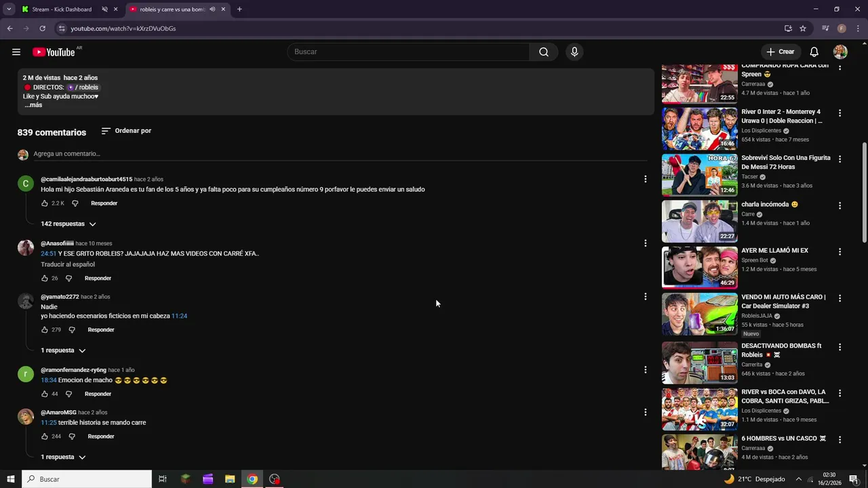The image size is (868, 488).
Task: Open the tab search dropdown arrow
Action: coord(9,9)
